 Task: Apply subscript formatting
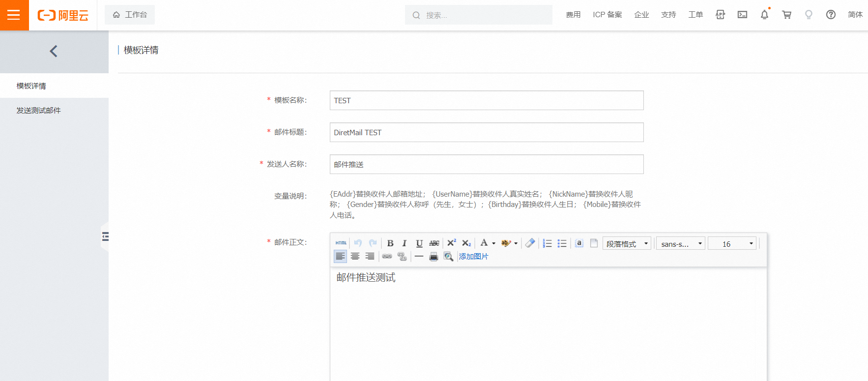click(466, 243)
